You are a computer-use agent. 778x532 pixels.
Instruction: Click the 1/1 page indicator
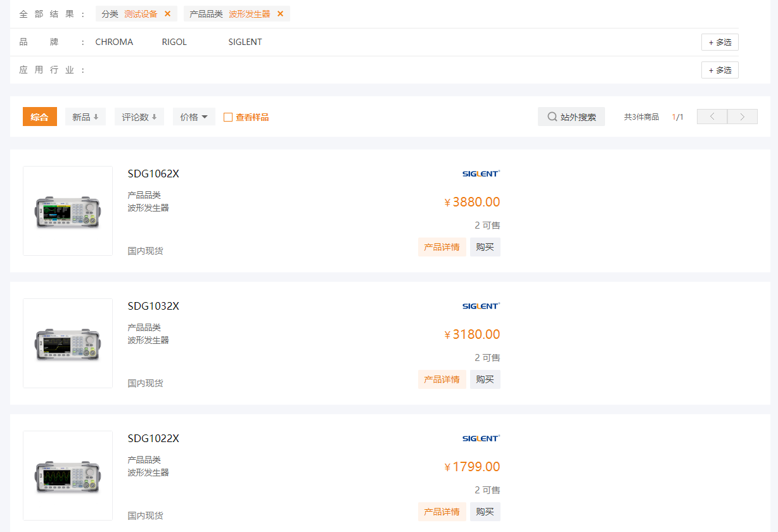coord(678,117)
